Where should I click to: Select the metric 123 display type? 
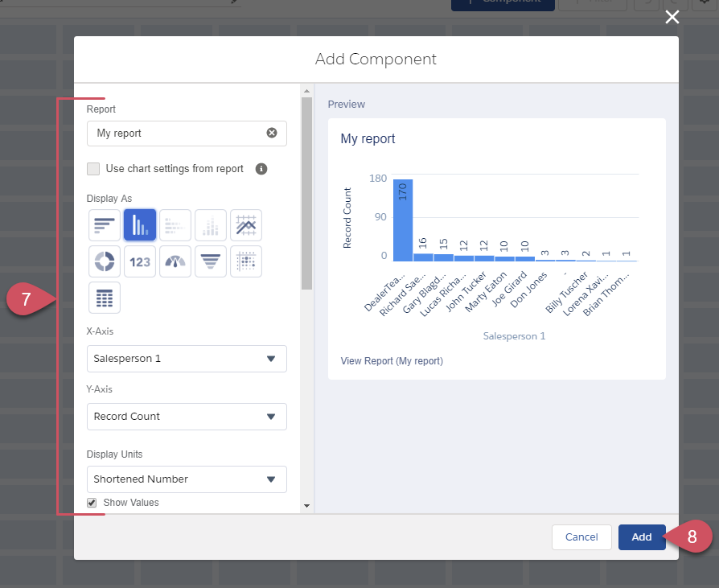click(x=140, y=261)
